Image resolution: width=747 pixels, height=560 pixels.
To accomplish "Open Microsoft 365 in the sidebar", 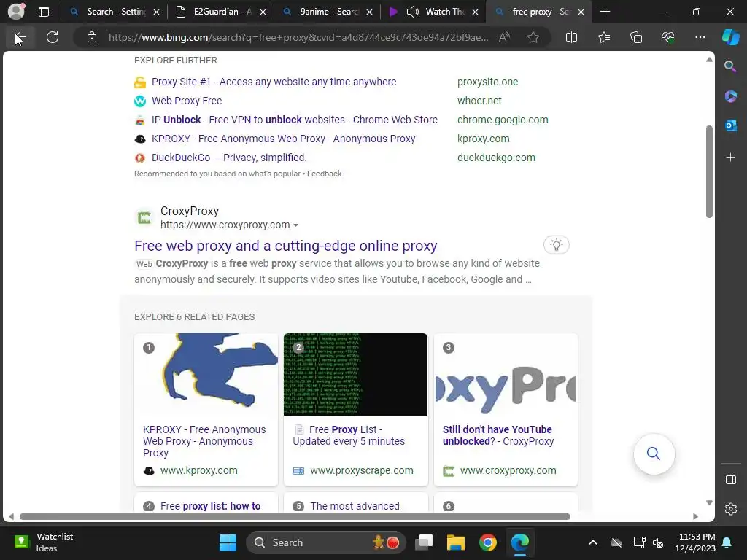I will 730,96.
